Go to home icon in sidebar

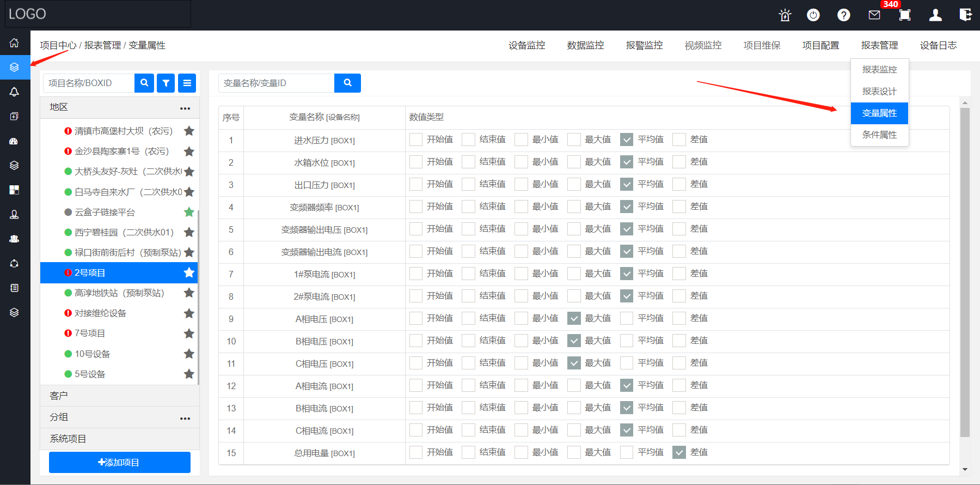15,43
